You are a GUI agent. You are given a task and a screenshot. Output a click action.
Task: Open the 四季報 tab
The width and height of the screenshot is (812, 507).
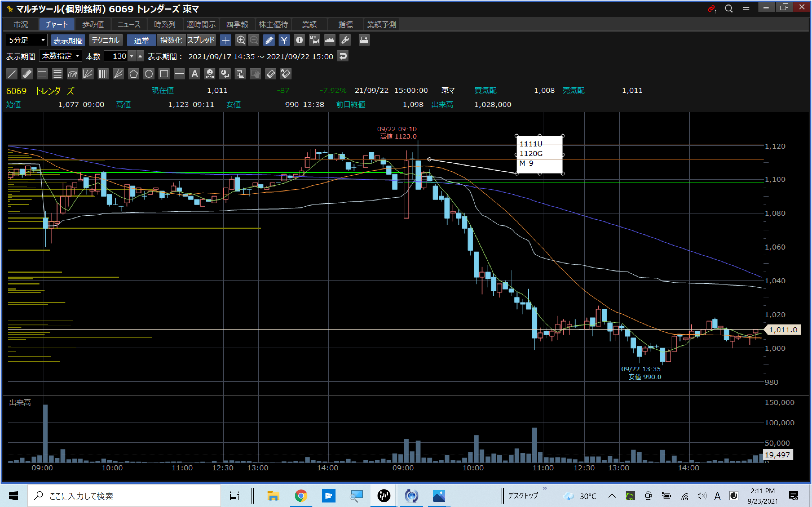click(237, 25)
